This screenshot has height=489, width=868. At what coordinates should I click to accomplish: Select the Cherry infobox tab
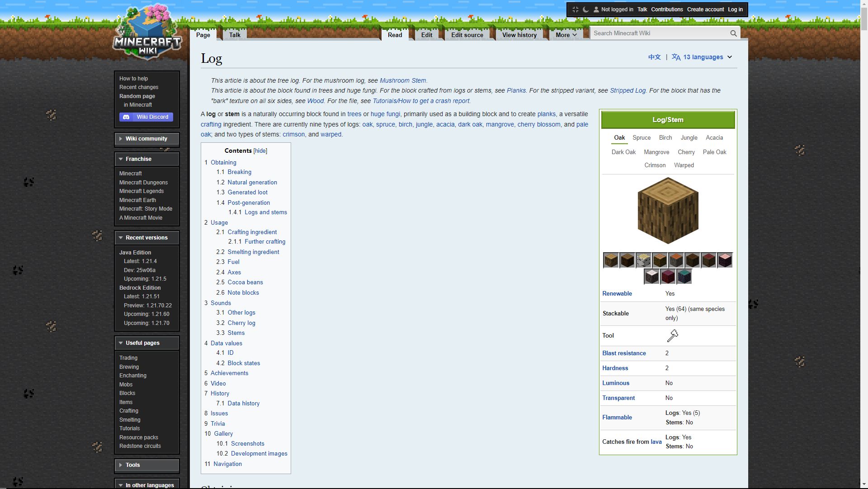tap(686, 152)
